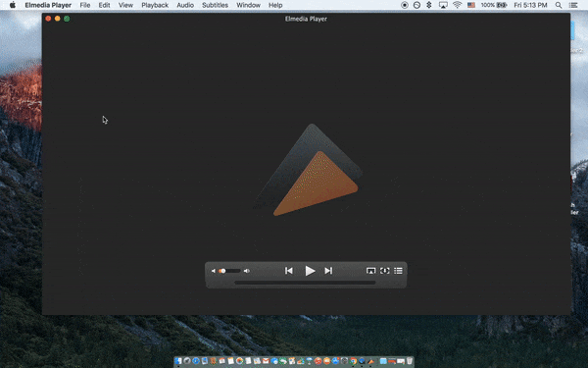Open the Help menu
This screenshot has width=588, height=368.
(x=275, y=5)
